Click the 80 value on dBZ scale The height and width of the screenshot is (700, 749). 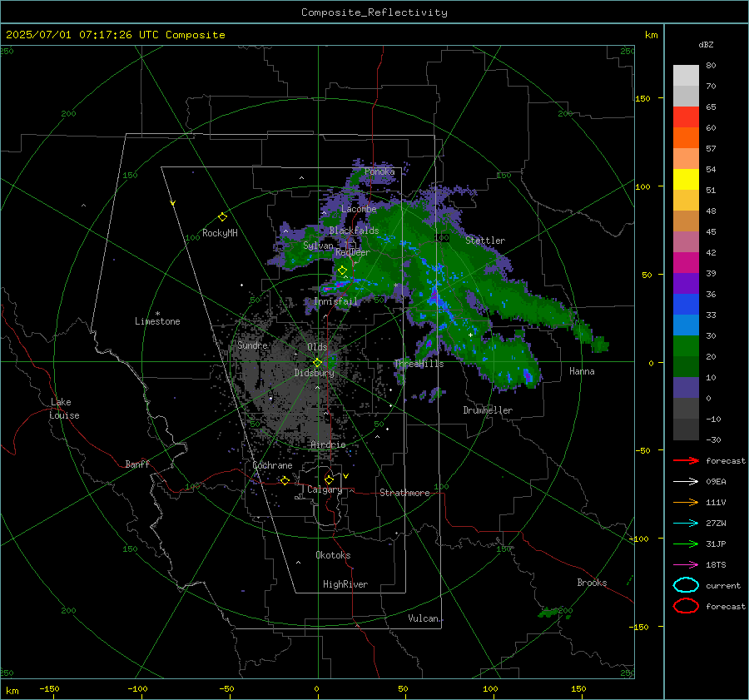click(x=711, y=66)
